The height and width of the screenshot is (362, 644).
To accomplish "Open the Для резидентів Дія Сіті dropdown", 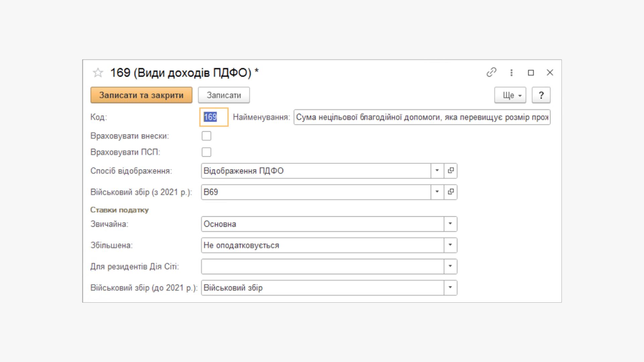I will [x=450, y=266].
